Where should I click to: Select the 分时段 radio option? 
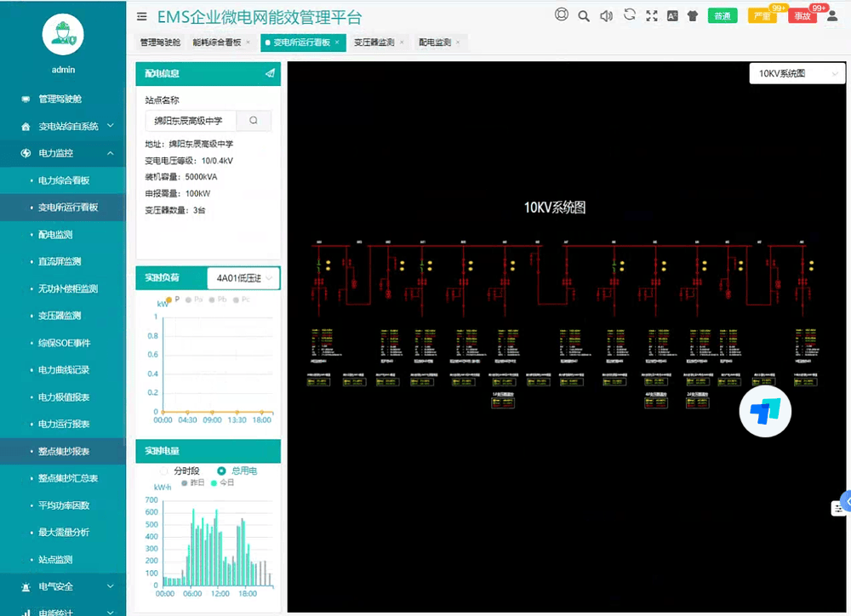click(165, 471)
